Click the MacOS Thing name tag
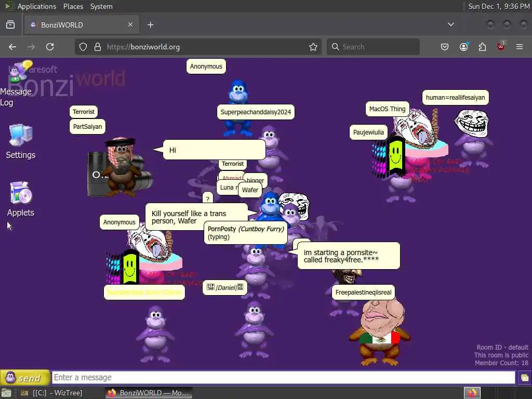 pyautogui.click(x=388, y=109)
